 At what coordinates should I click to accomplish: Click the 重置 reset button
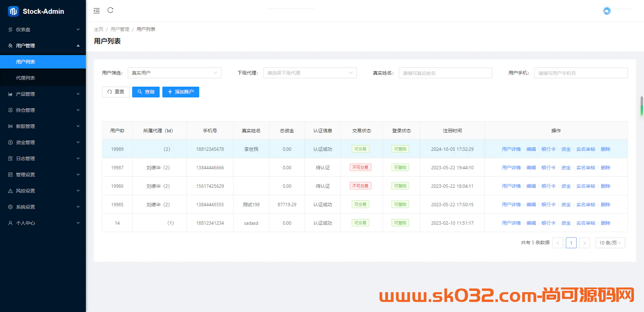click(116, 92)
